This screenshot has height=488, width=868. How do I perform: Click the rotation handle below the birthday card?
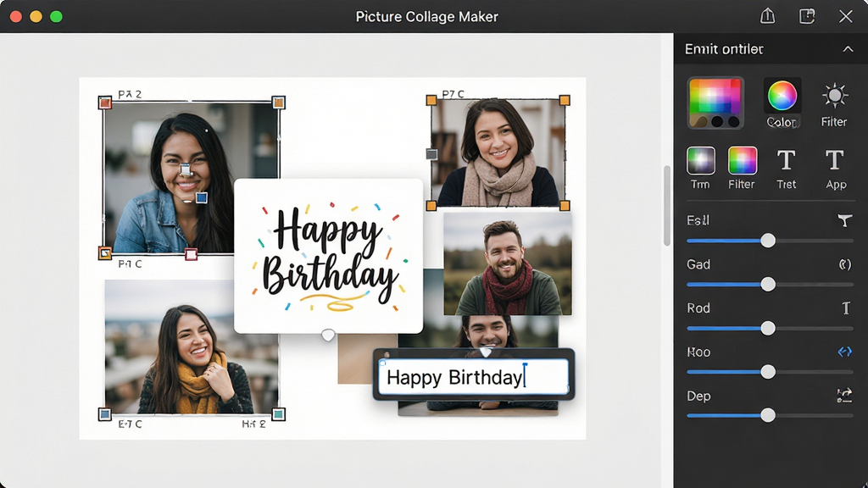(x=328, y=335)
